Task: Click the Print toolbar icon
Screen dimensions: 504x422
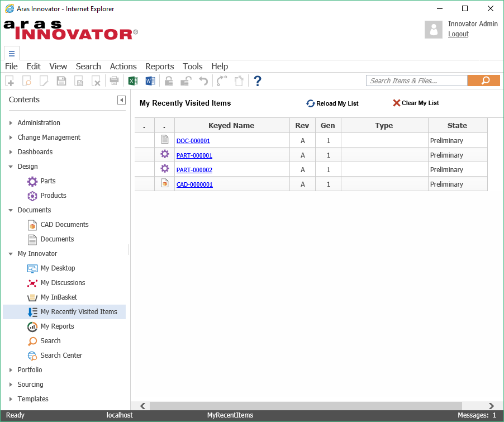Action: 114,80
